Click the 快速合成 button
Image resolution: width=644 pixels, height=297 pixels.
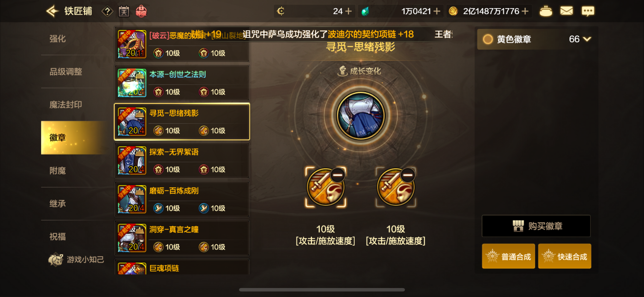565,256
